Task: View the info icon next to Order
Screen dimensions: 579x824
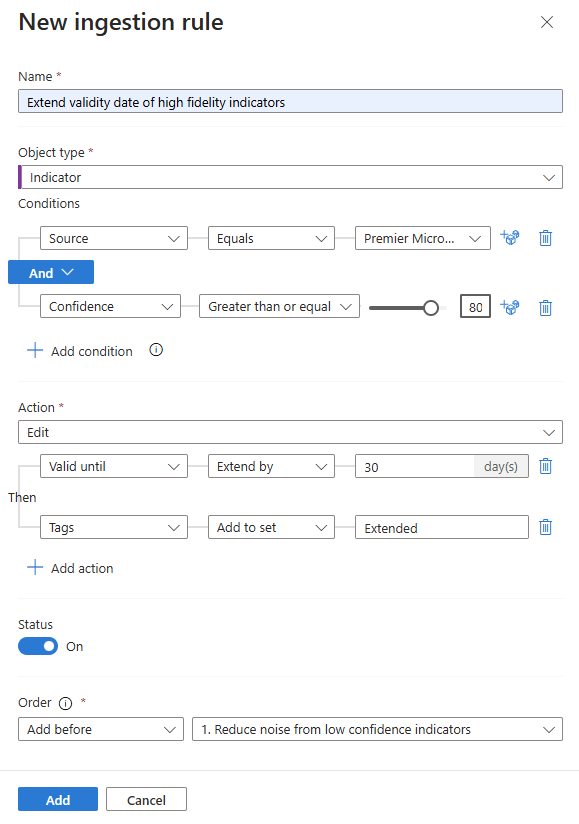Action: [x=64, y=703]
